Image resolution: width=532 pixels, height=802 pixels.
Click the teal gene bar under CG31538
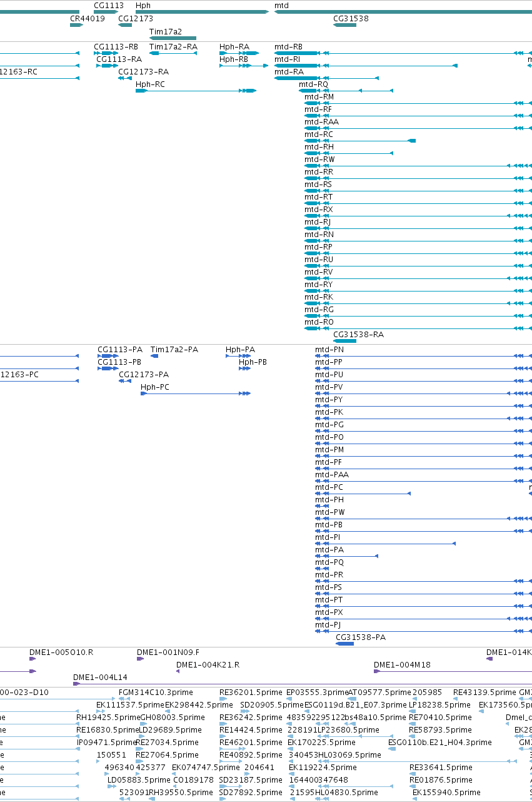pos(345,26)
